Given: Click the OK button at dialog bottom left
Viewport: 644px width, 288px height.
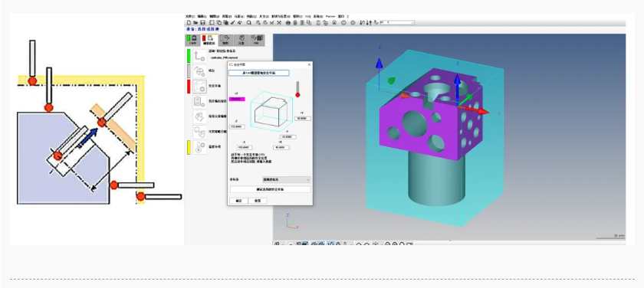Looking at the screenshot, I should pyautogui.click(x=238, y=201).
